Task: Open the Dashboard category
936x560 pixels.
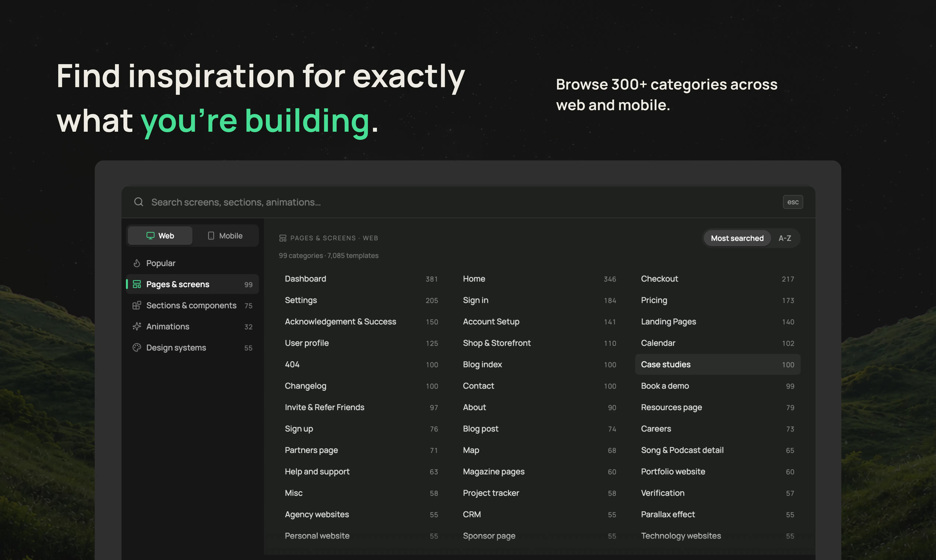Action: (362, 279)
